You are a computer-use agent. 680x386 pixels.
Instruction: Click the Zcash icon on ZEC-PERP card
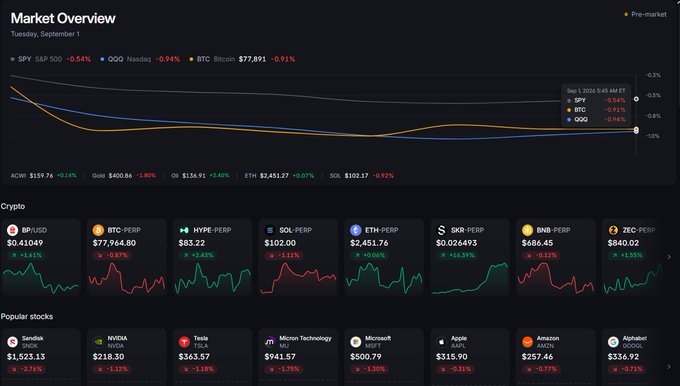tap(613, 230)
